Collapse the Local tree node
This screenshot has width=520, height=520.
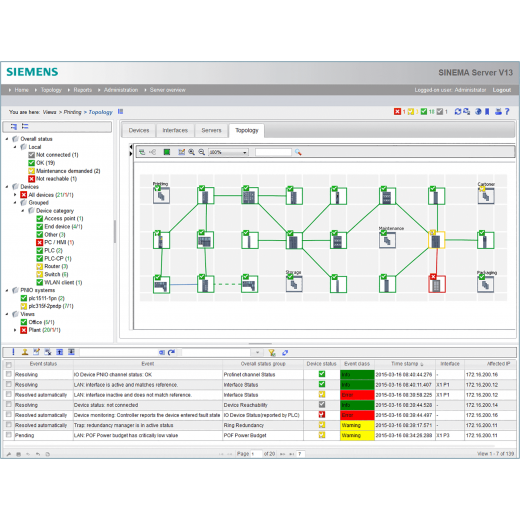(x=15, y=147)
